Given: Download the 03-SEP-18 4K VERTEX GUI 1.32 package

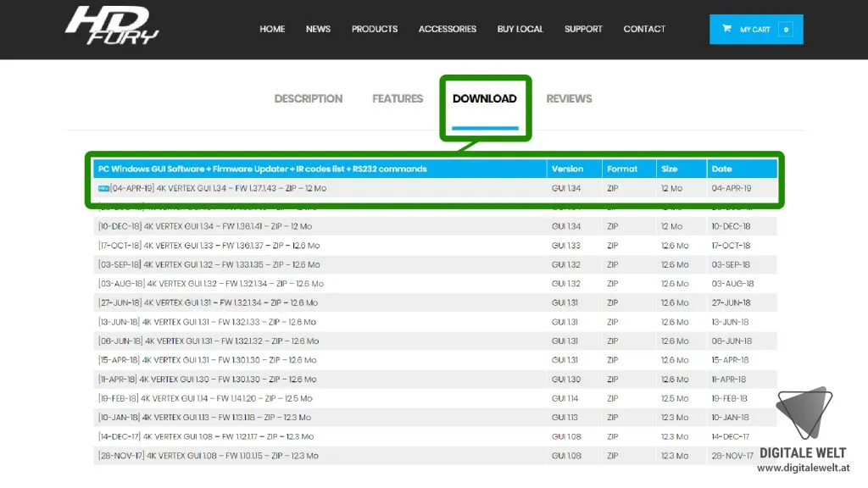Looking at the screenshot, I should [209, 264].
